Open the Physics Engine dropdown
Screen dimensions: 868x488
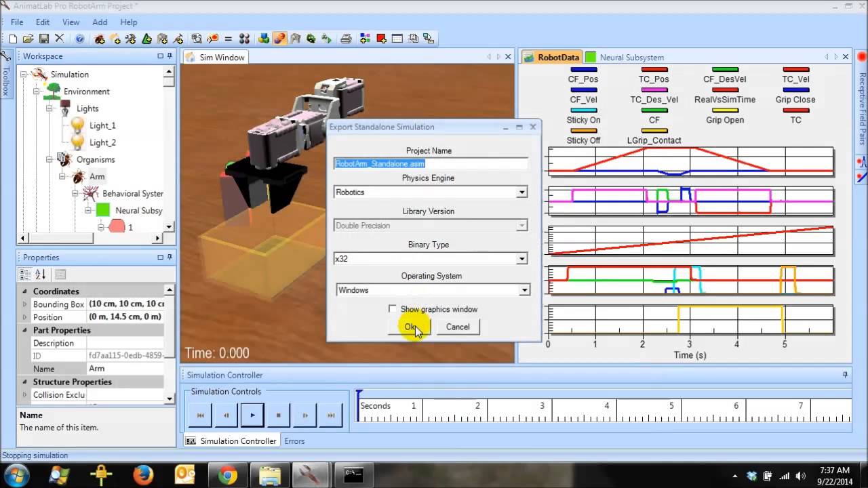click(x=521, y=192)
